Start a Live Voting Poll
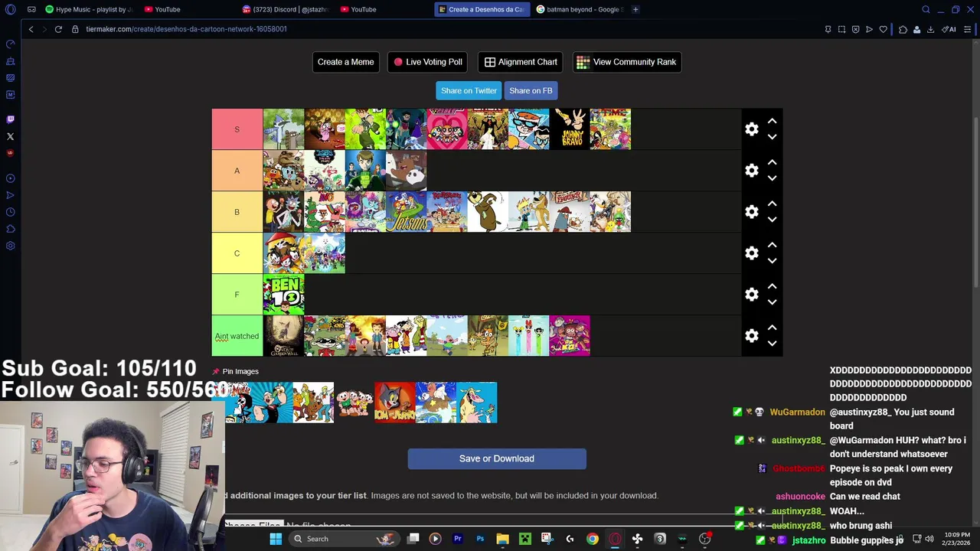The height and width of the screenshot is (551, 980). pos(427,62)
